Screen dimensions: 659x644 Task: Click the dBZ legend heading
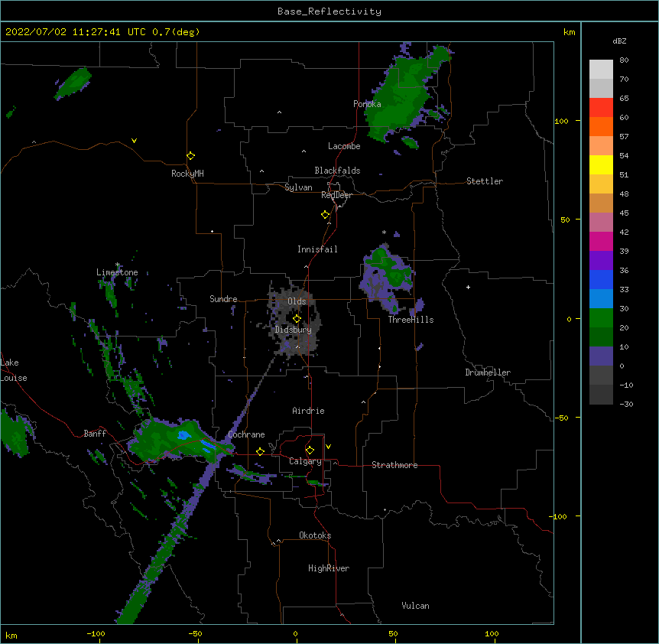pyautogui.click(x=619, y=41)
